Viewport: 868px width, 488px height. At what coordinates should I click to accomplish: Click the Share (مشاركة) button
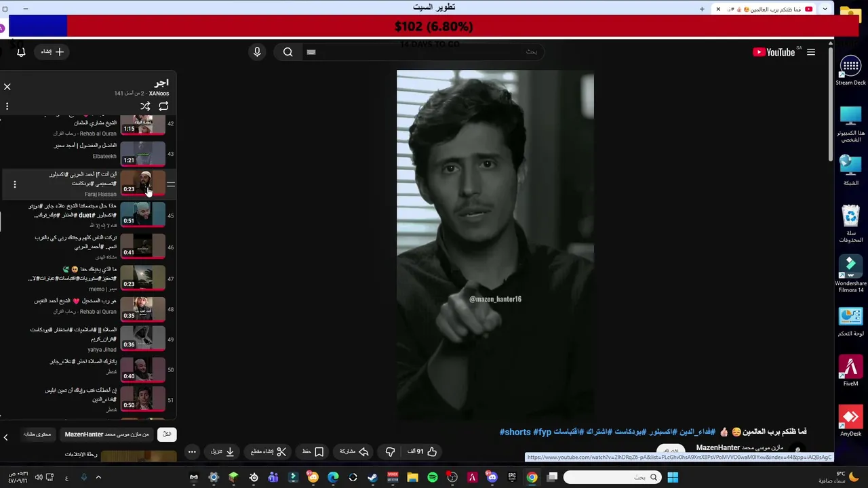coord(354,451)
